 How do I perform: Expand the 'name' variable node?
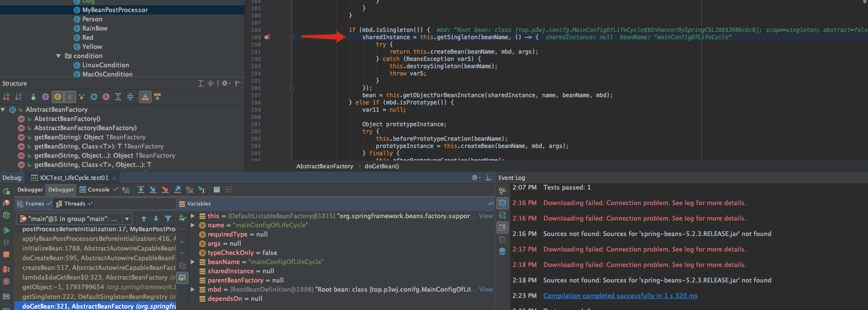click(x=193, y=225)
